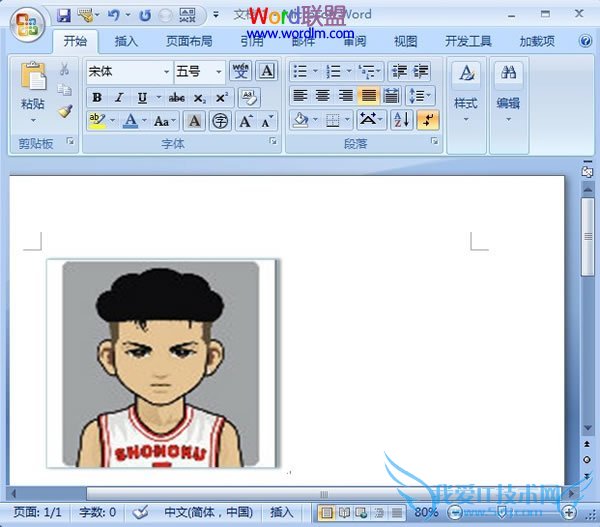Image resolution: width=600 pixels, height=527 pixels.
Task: Expand the 样式 styles dropdown
Action: tap(465, 90)
